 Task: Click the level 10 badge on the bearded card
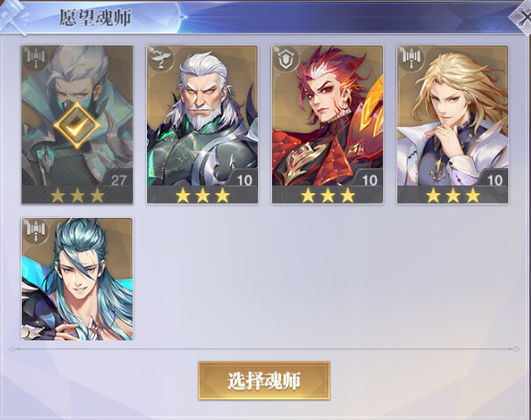pos(244,180)
